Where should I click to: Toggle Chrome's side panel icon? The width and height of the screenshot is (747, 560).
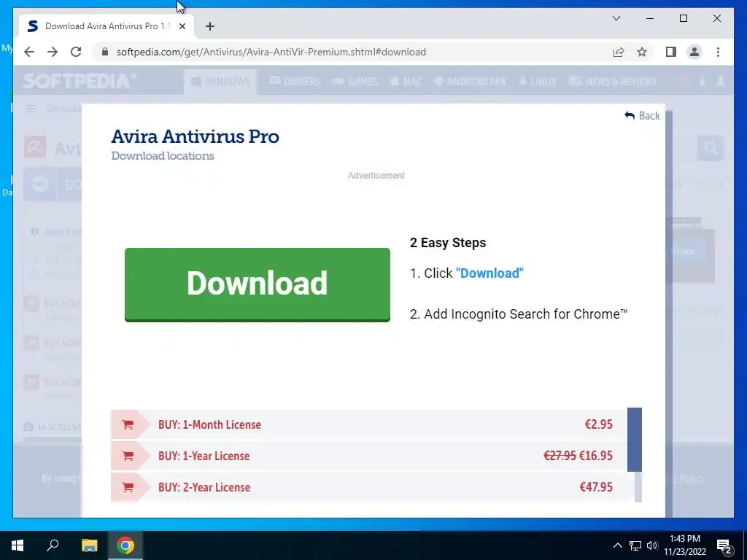pyautogui.click(x=671, y=52)
